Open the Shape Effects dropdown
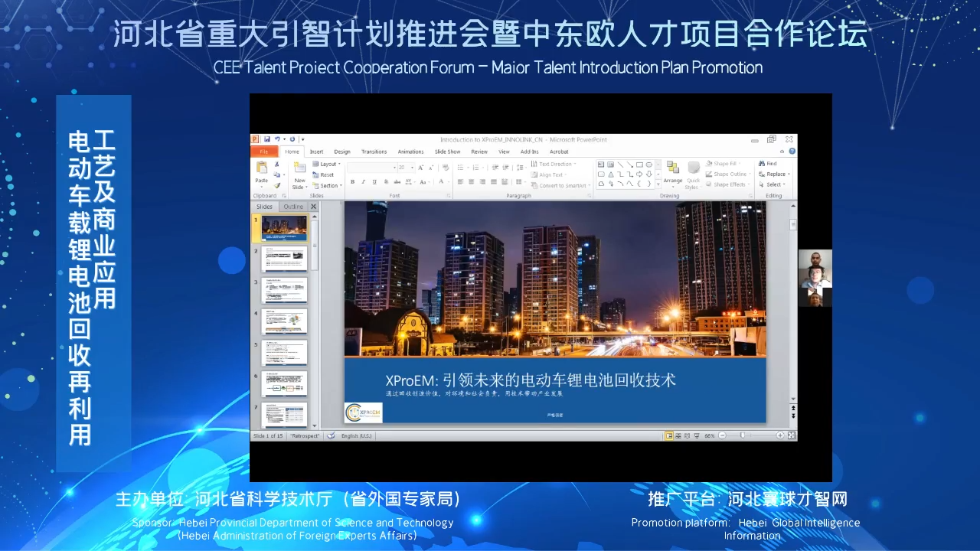This screenshot has width=980, height=551. click(x=727, y=184)
